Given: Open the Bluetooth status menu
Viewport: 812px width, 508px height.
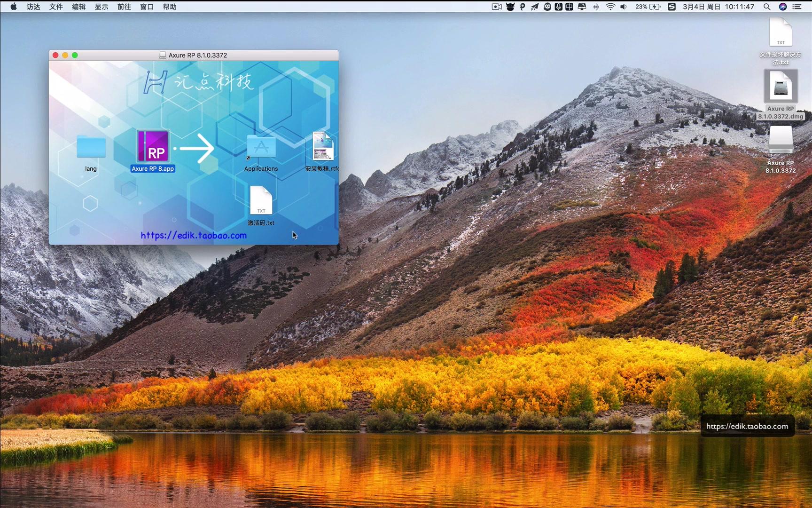Looking at the screenshot, I should point(596,7).
